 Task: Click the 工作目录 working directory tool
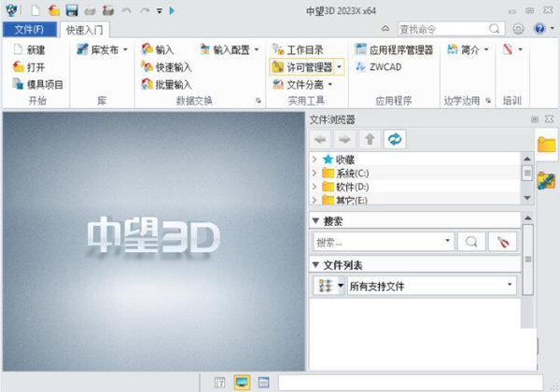coord(298,49)
